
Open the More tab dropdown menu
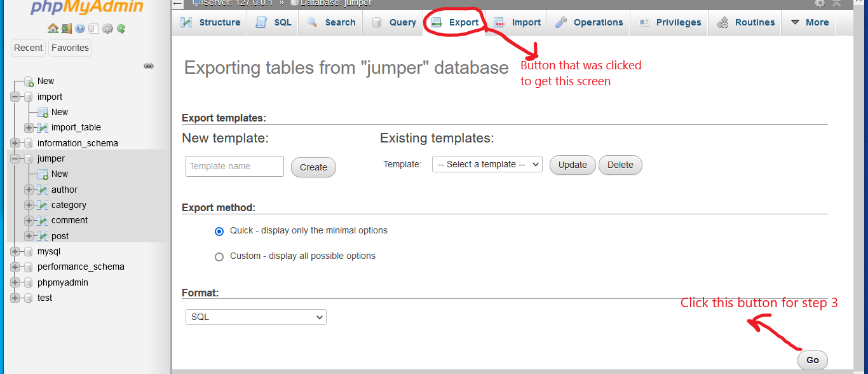pos(809,22)
